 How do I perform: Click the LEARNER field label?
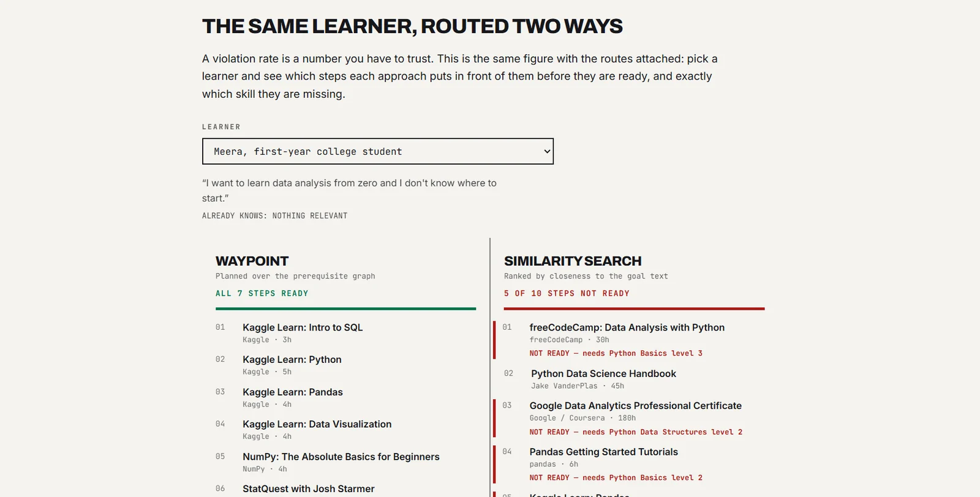coord(221,127)
